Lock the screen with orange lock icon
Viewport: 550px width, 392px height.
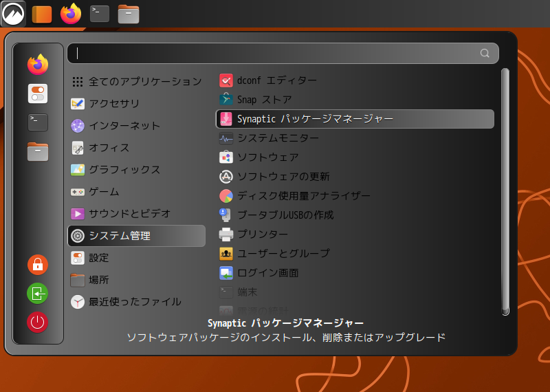point(38,265)
